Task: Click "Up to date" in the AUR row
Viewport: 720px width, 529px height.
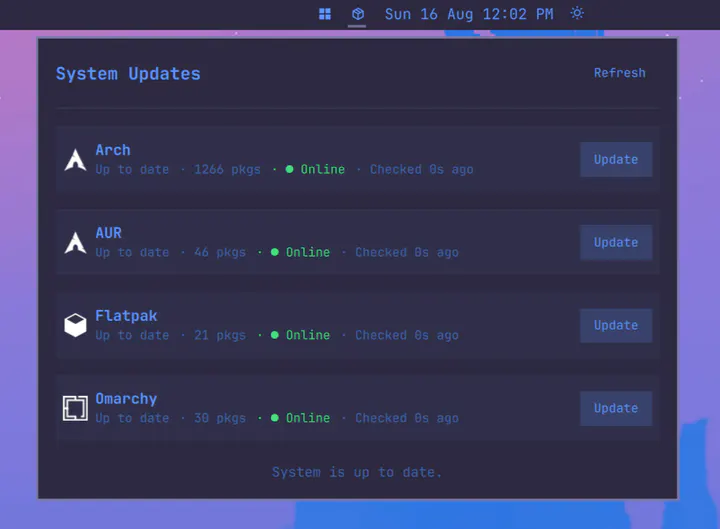Action: [132, 253]
